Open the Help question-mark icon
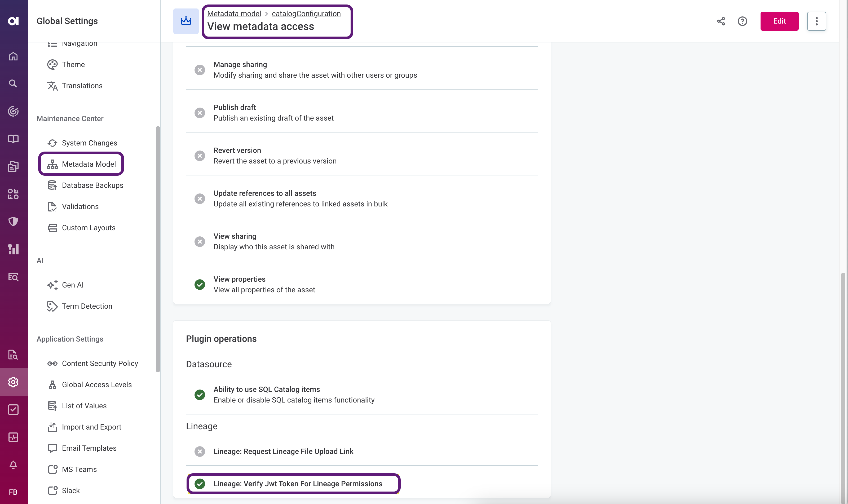This screenshot has height=504, width=848. tap(743, 21)
